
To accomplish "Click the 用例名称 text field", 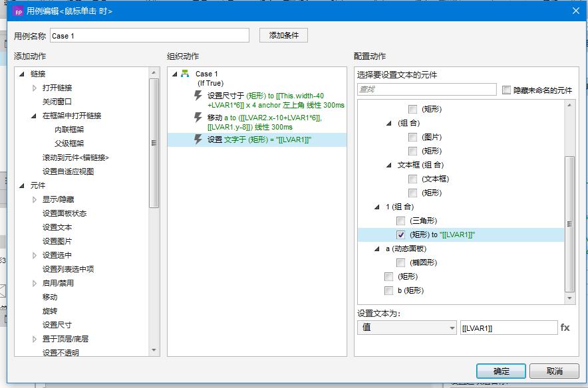I will click(149, 36).
